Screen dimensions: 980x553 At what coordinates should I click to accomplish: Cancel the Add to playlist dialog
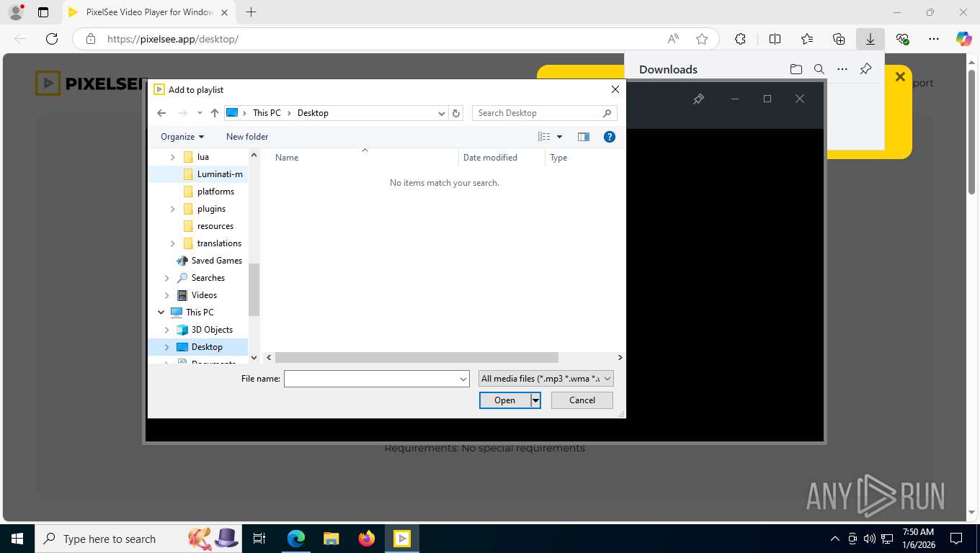click(x=582, y=400)
